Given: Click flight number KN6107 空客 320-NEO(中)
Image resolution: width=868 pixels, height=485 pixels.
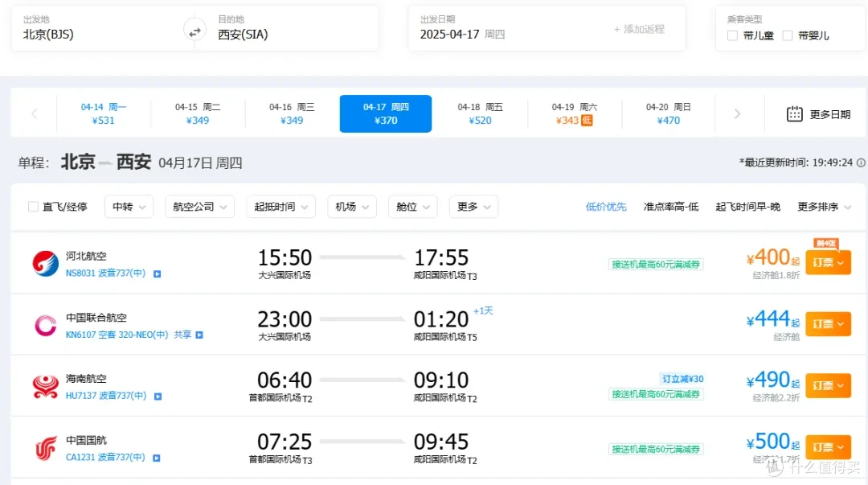Looking at the screenshot, I should [x=117, y=335].
